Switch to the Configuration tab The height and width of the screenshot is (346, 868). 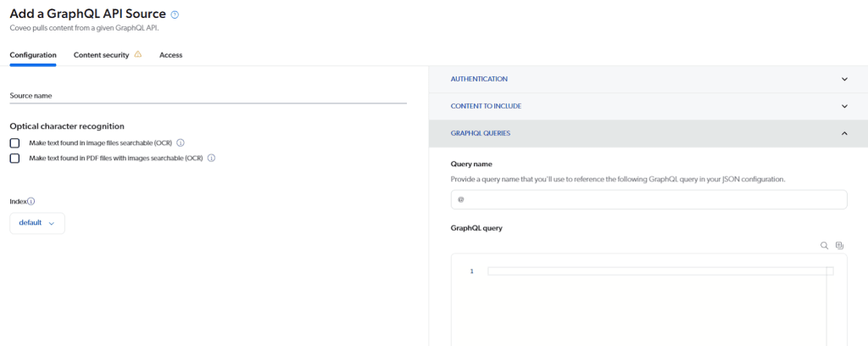[33, 55]
